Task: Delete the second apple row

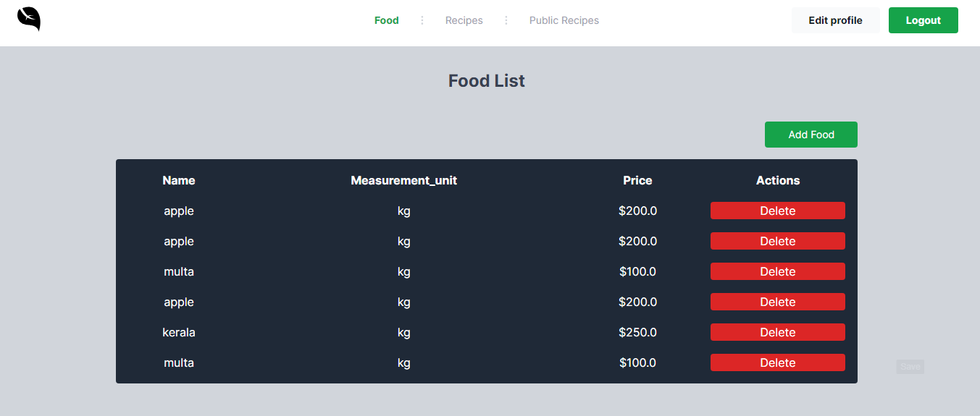Action: (x=777, y=241)
